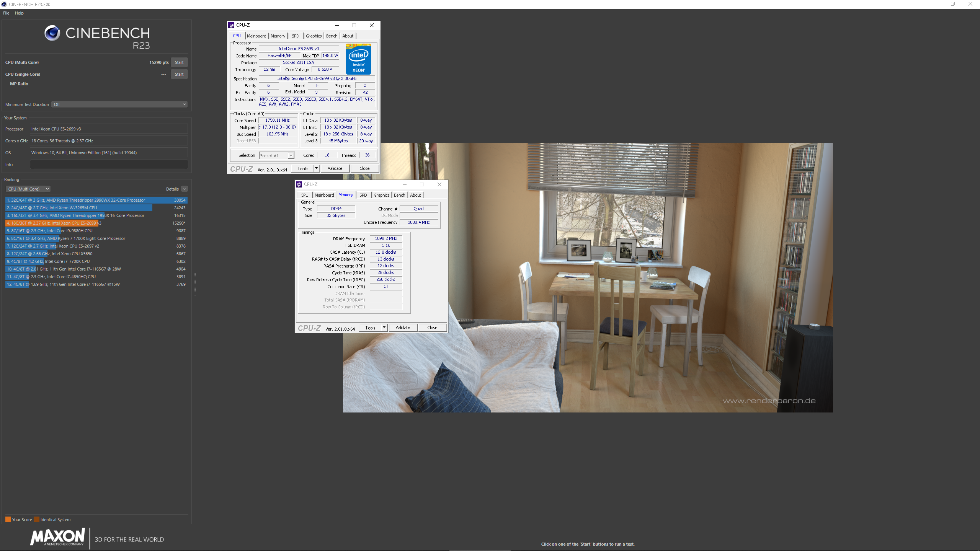Switch to SPD tab in CPU-Z CPU window
Viewport: 980px width, 551px height.
tap(296, 36)
